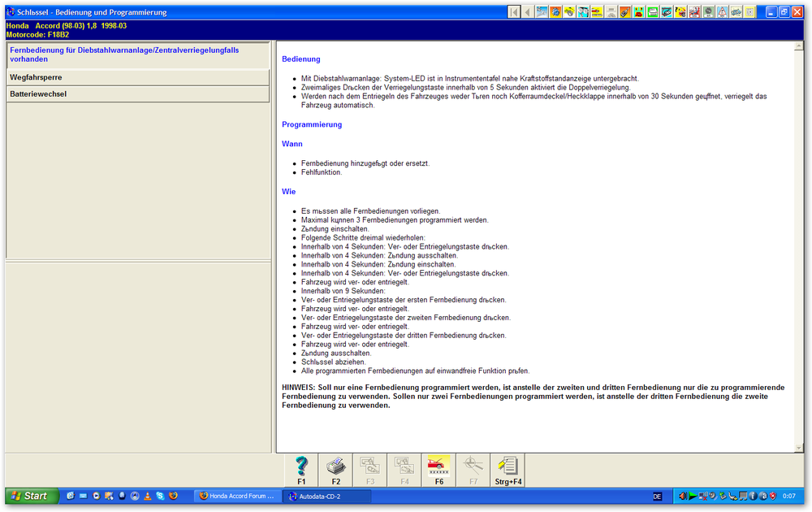Switch to Honda Accord Forum taskbar window
This screenshot has height=512, width=812.
pyautogui.click(x=237, y=496)
